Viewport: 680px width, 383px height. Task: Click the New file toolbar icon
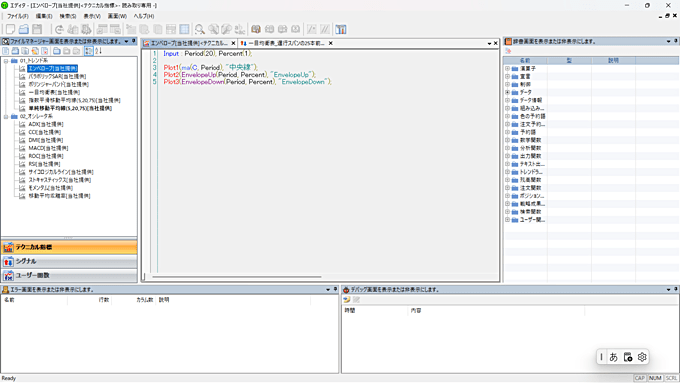pyautogui.click(x=10, y=29)
